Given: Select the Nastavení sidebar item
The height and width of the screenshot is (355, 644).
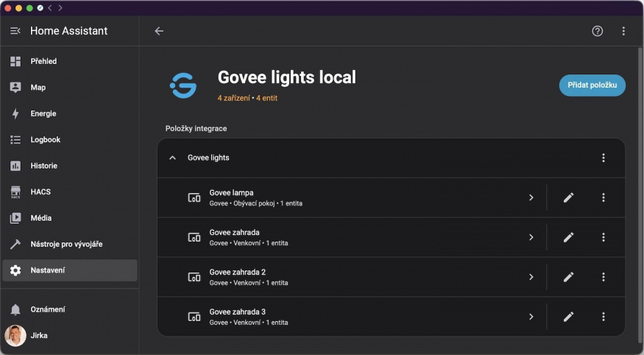Looking at the screenshot, I should point(70,270).
